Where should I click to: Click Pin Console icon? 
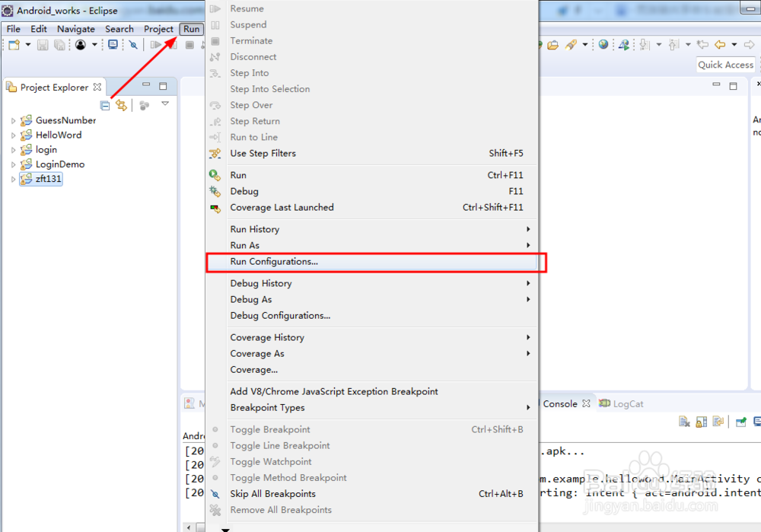click(x=740, y=422)
